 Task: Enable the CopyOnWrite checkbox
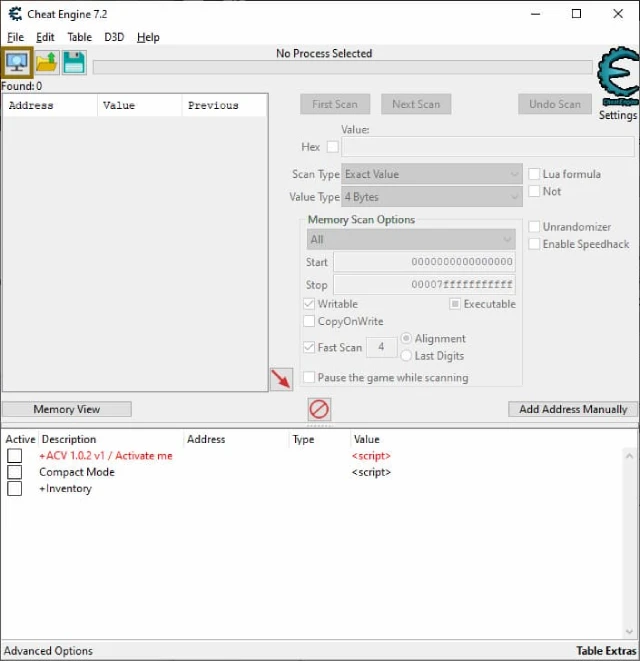[309, 321]
